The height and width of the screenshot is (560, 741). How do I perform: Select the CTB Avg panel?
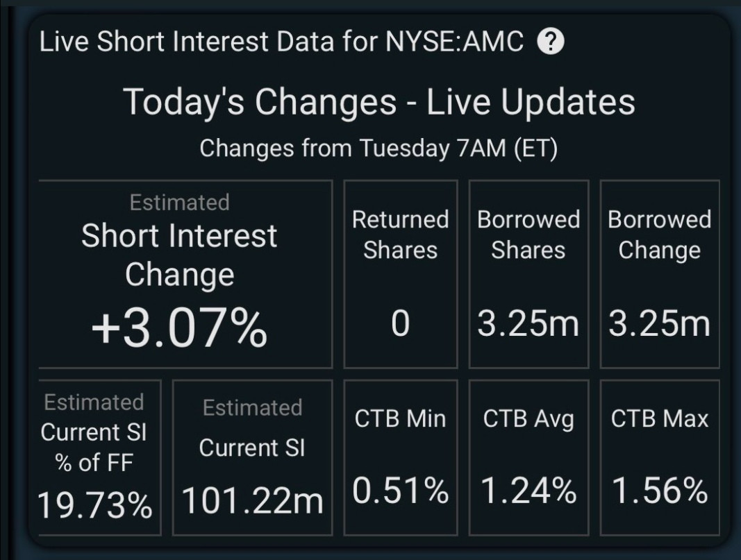click(528, 456)
